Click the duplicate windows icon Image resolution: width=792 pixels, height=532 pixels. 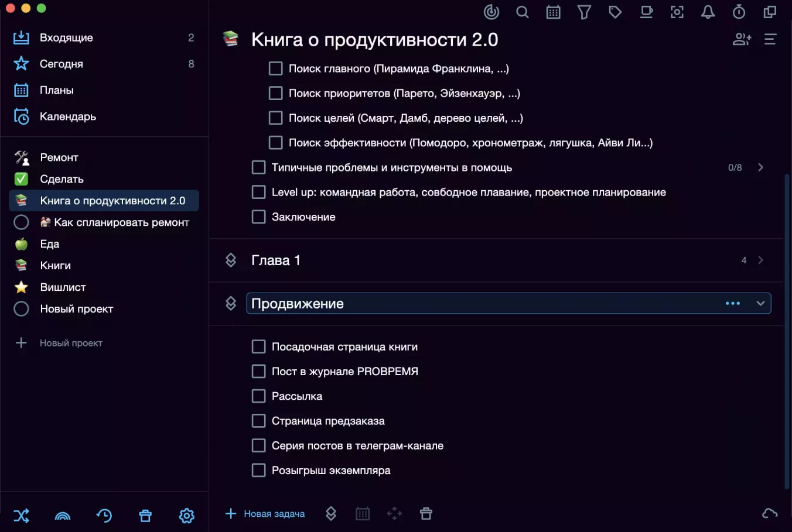[x=770, y=12]
